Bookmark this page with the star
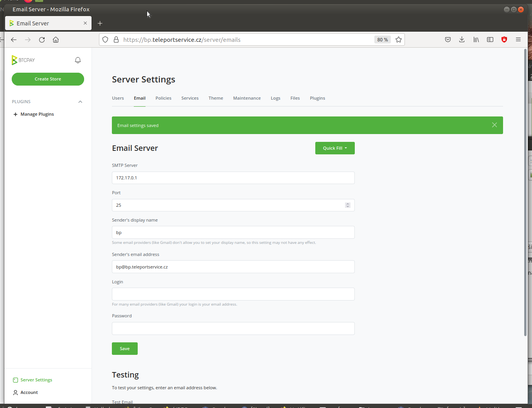The width and height of the screenshot is (532, 408). tap(399, 39)
